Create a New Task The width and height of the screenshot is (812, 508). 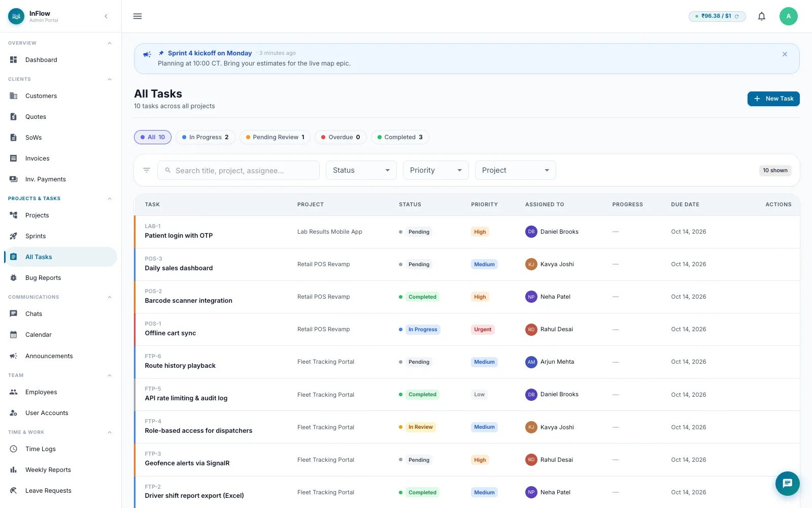(773, 99)
